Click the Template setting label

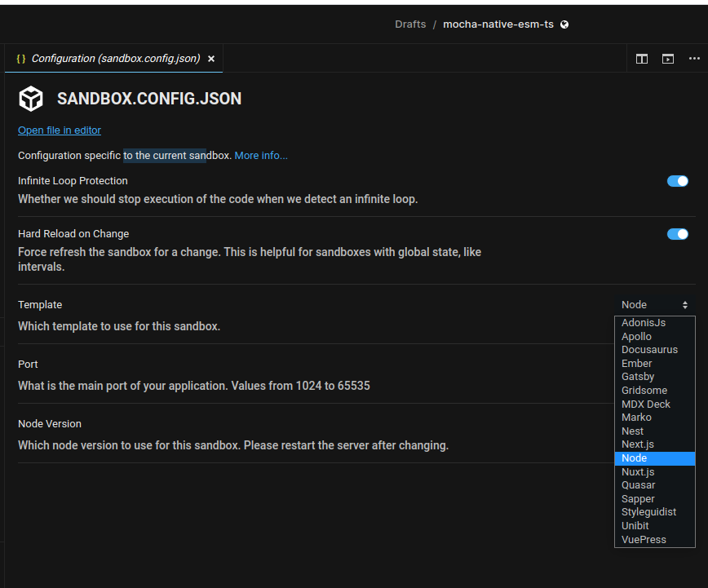click(40, 305)
